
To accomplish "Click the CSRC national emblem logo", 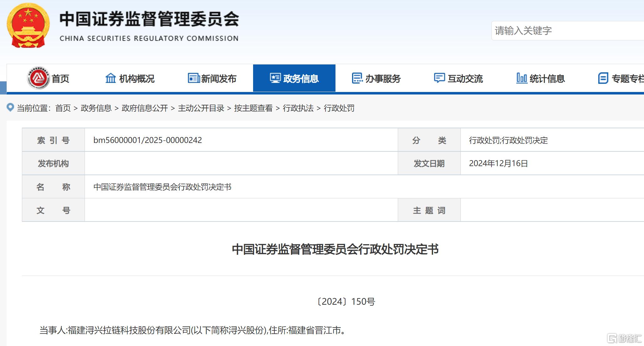I will (x=28, y=26).
